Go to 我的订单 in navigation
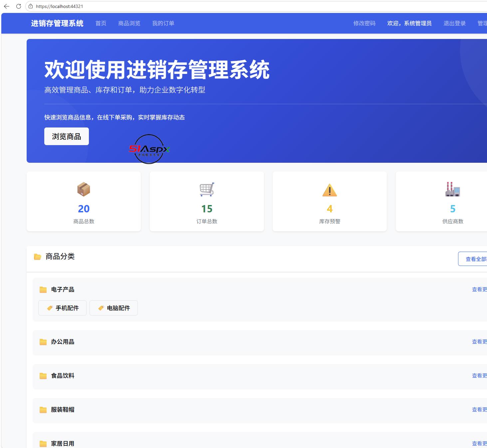 [x=163, y=23]
